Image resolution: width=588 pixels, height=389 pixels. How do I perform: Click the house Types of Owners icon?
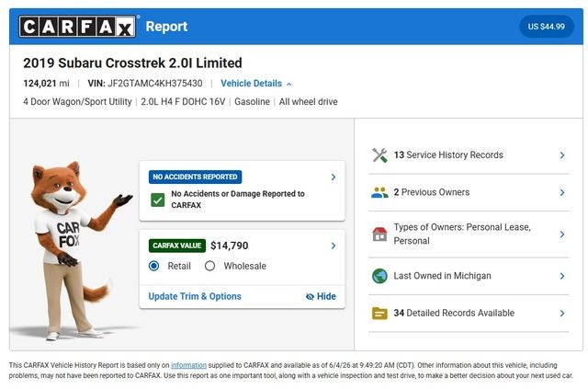click(x=379, y=235)
